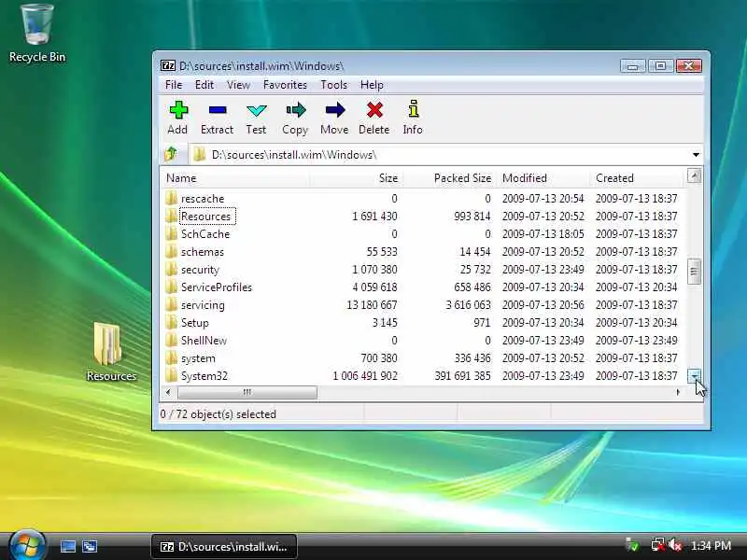Click the 7-Zip taskbar button

(224, 547)
